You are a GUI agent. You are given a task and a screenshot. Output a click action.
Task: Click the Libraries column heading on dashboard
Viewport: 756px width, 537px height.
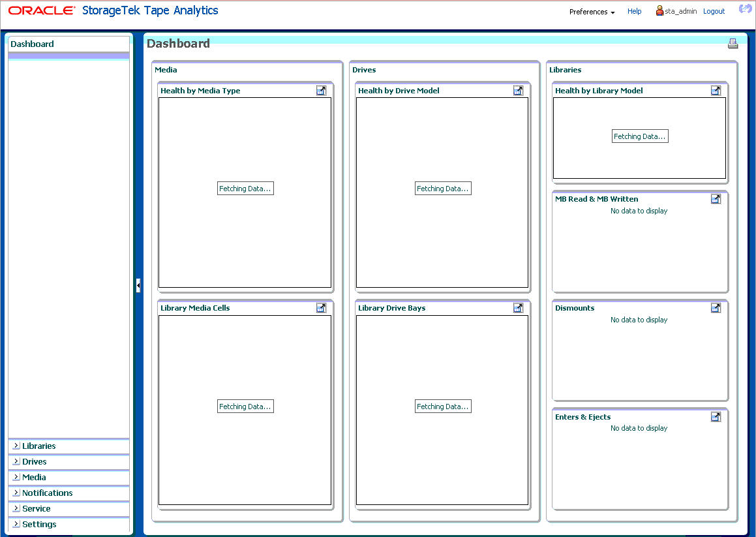pos(565,69)
